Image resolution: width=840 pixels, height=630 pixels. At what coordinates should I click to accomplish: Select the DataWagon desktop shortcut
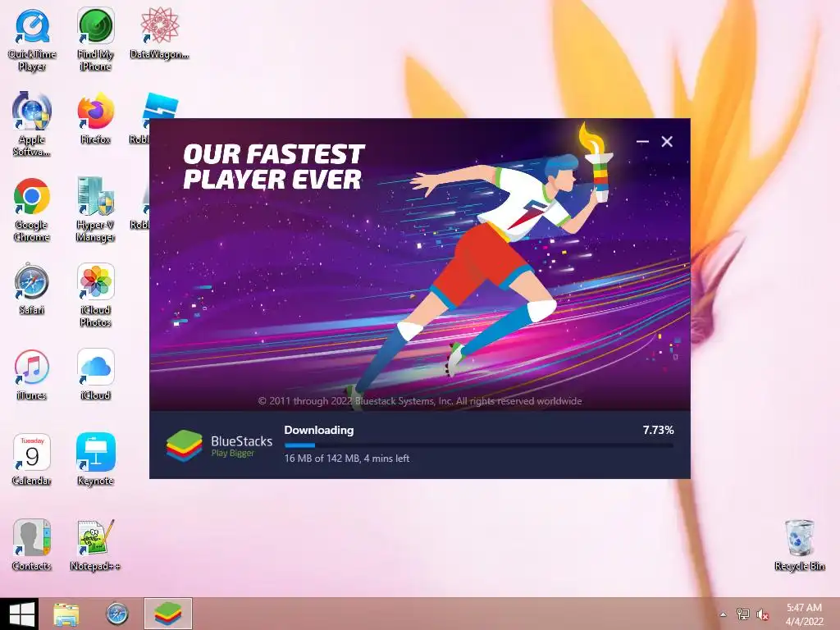159,34
